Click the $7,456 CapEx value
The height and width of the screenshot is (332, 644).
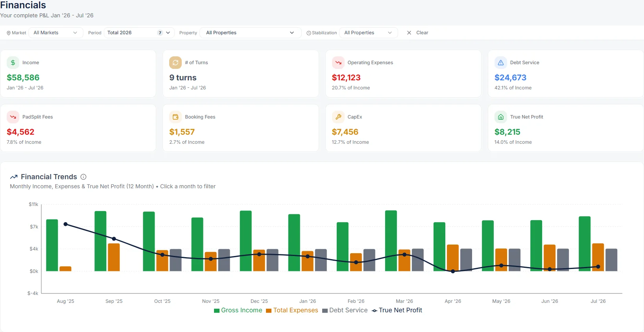[x=345, y=132]
